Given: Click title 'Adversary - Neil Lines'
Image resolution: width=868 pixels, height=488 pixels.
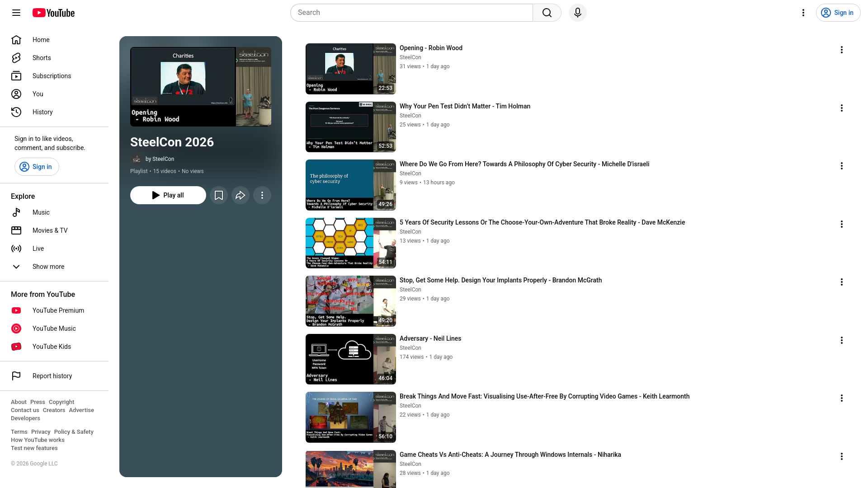Looking at the screenshot, I should point(430,338).
